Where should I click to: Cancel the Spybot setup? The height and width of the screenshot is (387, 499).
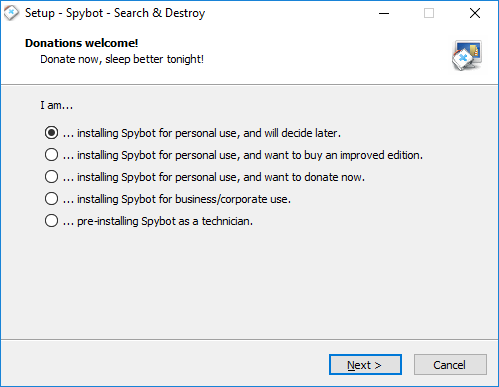coord(450,365)
